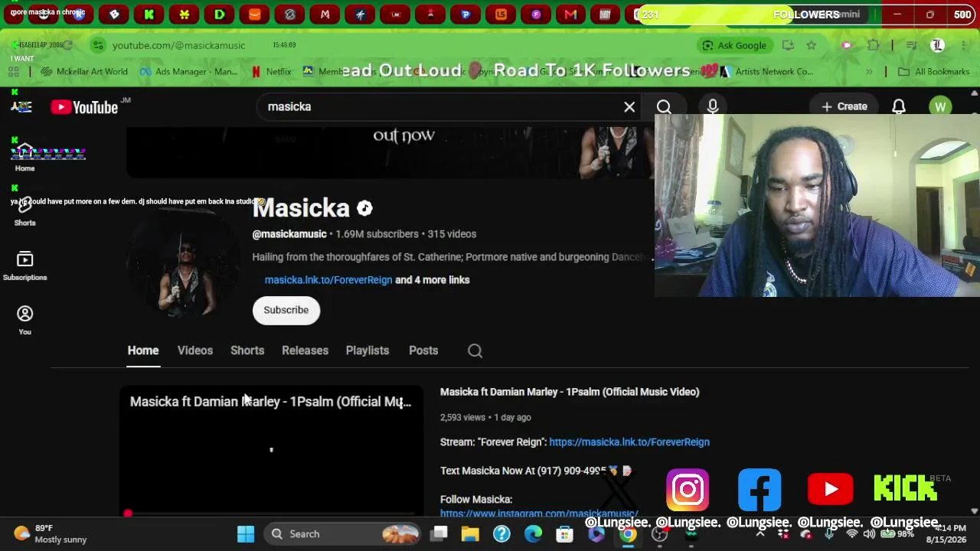Switch to the channel Shorts tab
The image size is (980, 551).
coord(247,350)
